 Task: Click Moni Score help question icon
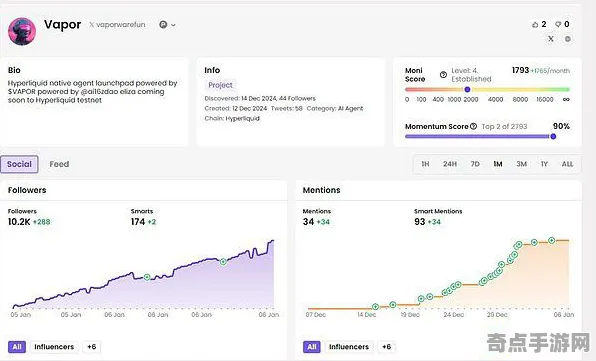point(443,74)
